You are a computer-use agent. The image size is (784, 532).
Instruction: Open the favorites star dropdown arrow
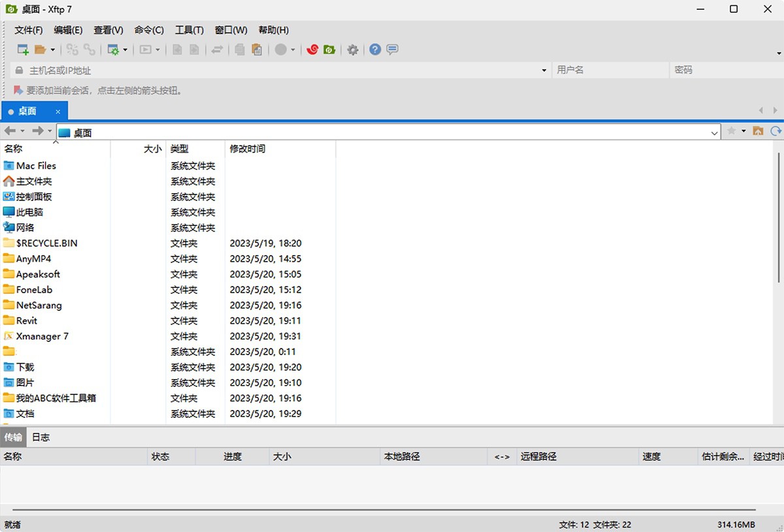(x=743, y=131)
